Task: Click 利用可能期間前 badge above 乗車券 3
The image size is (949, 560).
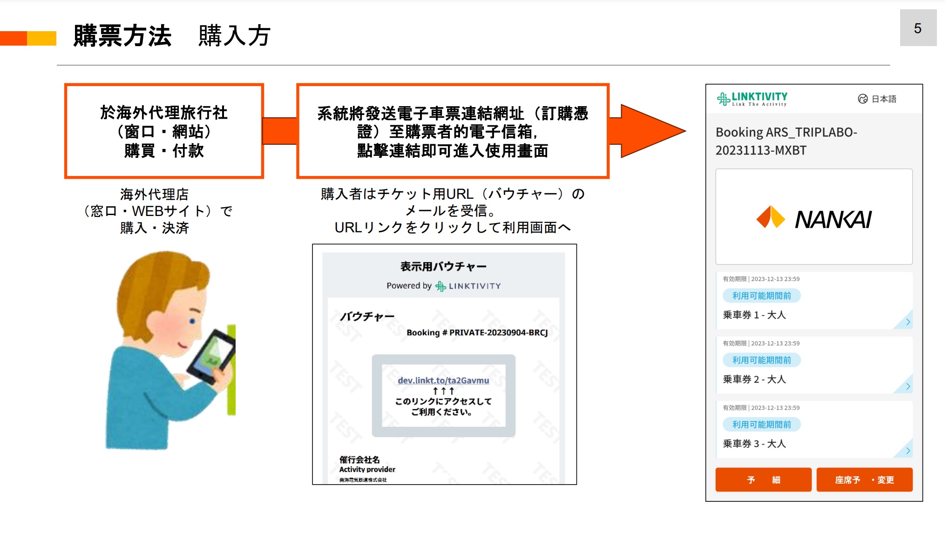Action: click(762, 424)
